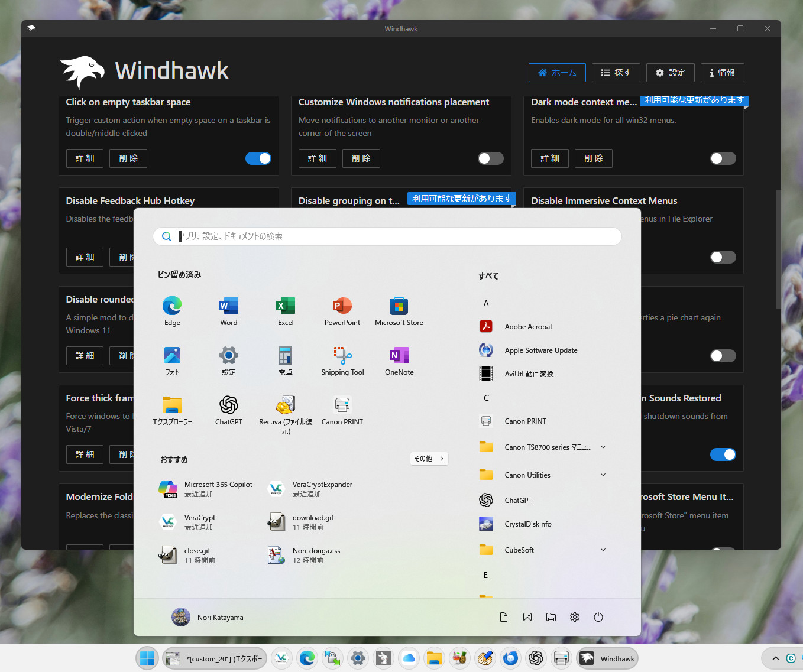This screenshot has height=672, width=803.
Task: Open OneNote pinned app
Action: click(x=399, y=361)
